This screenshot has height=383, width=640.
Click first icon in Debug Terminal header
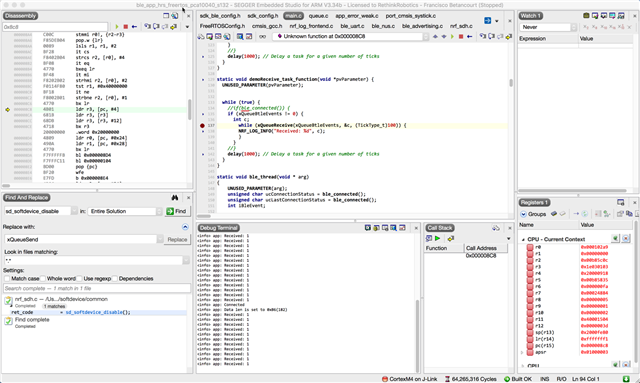(x=368, y=228)
